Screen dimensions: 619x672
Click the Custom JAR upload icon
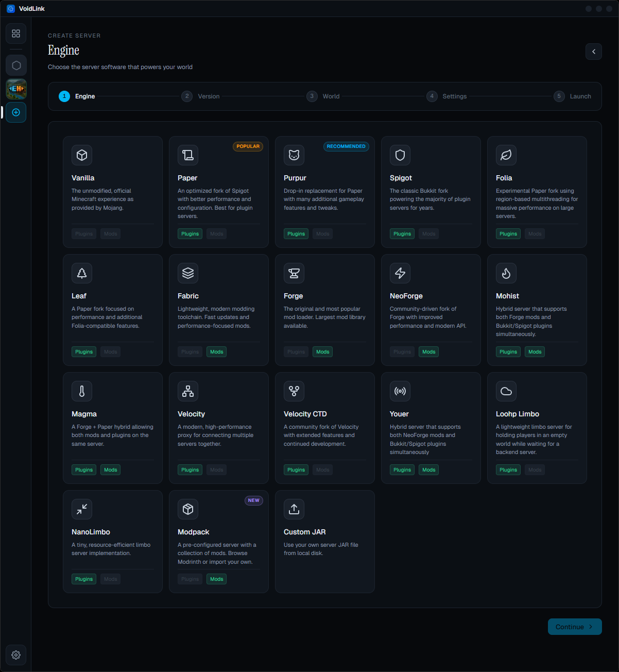[x=294, y=509]
